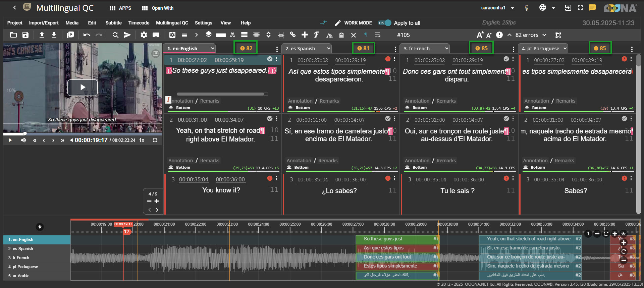Click the video progress bar playhead
The height and width of the screenshot is (288, 644).
point(25,133)
